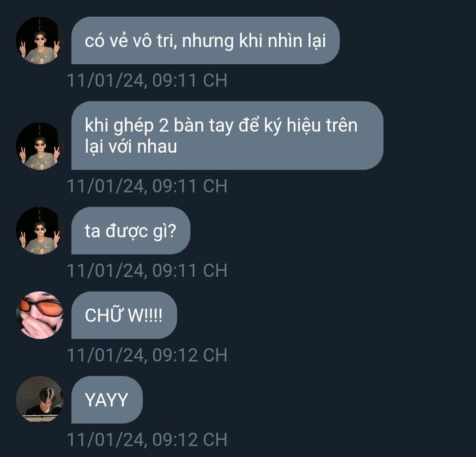The width and height of the screenshot is (476, 457).
Task: Tap the 'CHỮ W!!!!' message bubble
Action: click(x=124, y=315)
